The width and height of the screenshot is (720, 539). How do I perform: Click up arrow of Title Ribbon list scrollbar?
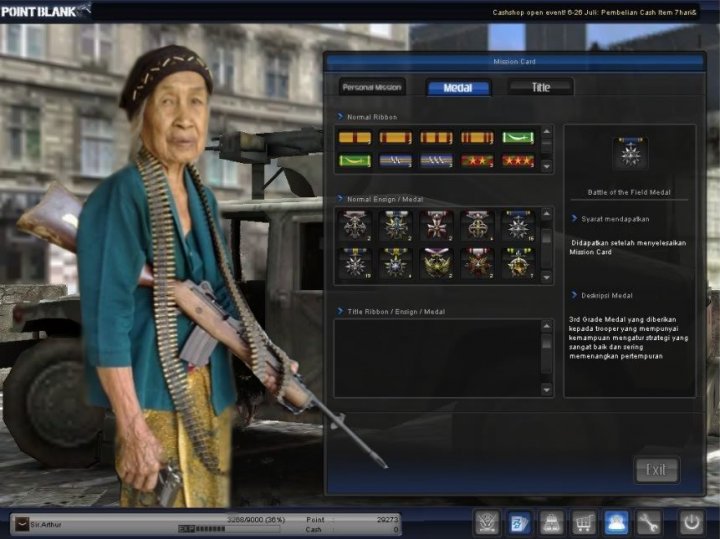point(546,326)
